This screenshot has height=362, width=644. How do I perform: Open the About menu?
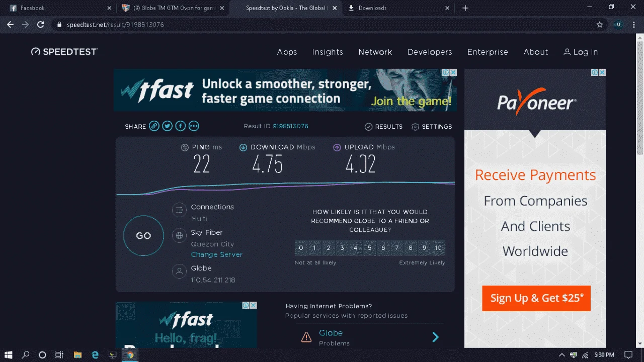[x=536, y=52]
